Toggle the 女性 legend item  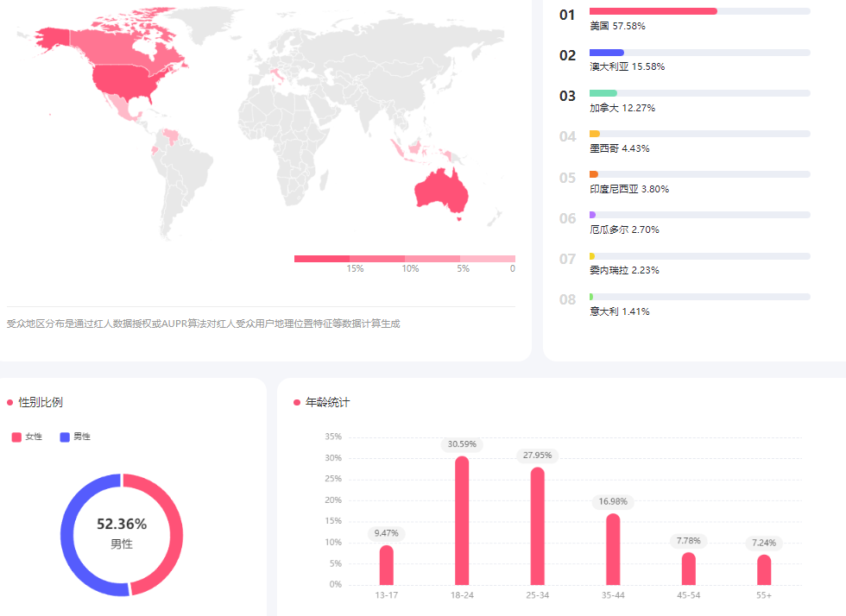click(27, 437)
